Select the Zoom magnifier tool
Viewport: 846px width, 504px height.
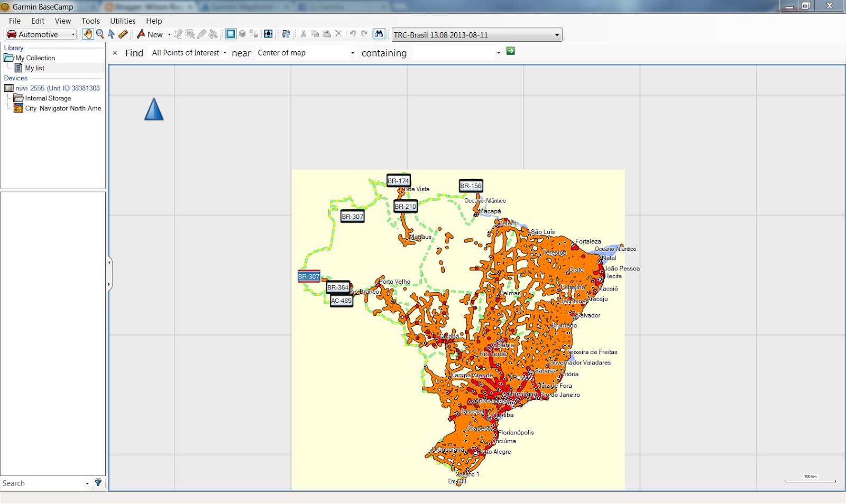100,34
